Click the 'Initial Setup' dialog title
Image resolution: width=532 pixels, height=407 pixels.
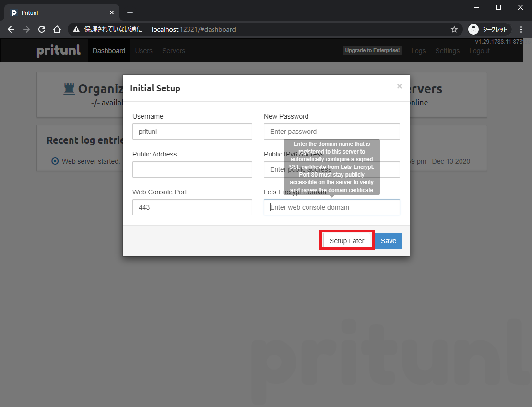(x=155, y=88)
